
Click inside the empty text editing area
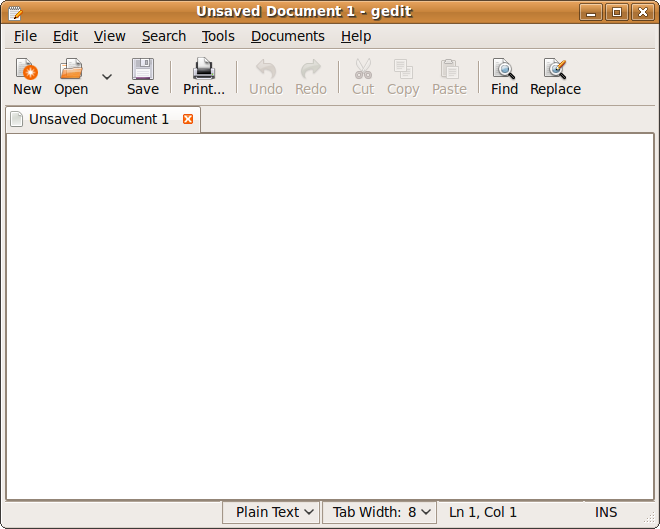[x=330, y=315]
